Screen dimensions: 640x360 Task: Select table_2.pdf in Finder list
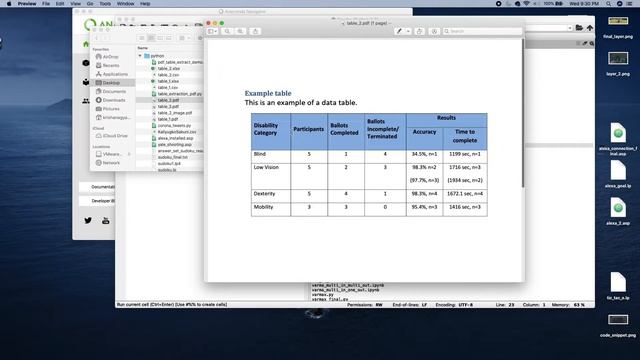point(169,100)
